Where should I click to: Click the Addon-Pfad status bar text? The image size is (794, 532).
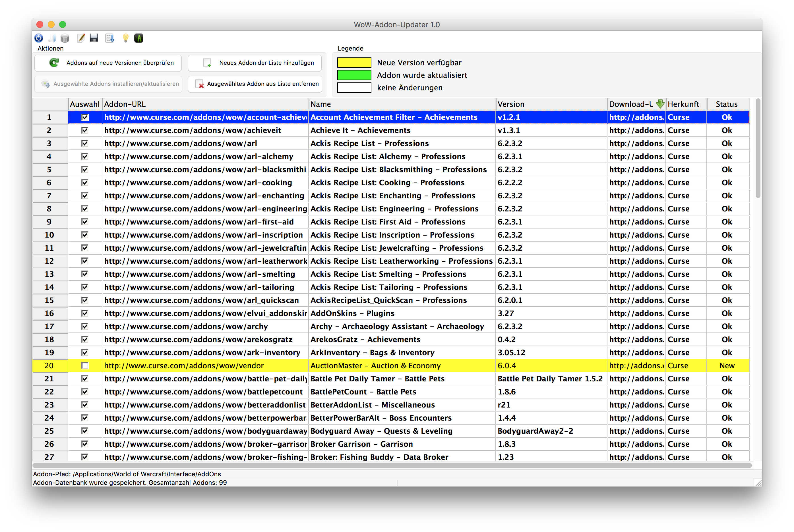[127, 474]
